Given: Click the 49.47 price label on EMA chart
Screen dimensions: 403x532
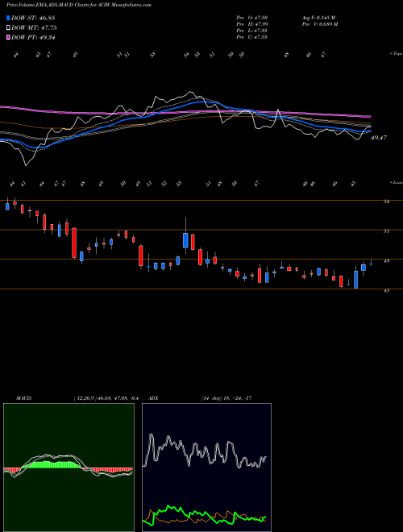Looking at the screenshot, I should pos(379,138).
